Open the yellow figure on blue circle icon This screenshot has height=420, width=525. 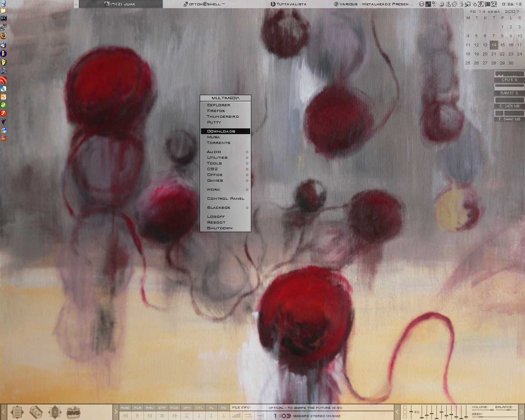pyautogui.click(x=3, y=54)
